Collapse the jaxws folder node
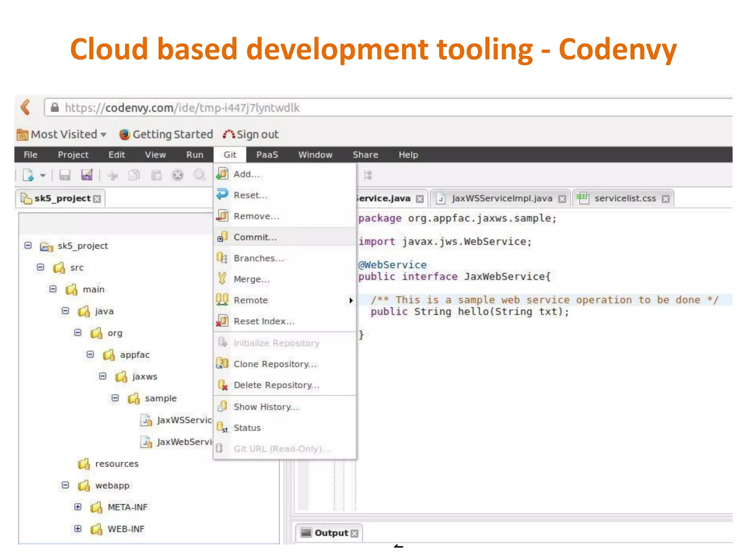 coord(102,376)
